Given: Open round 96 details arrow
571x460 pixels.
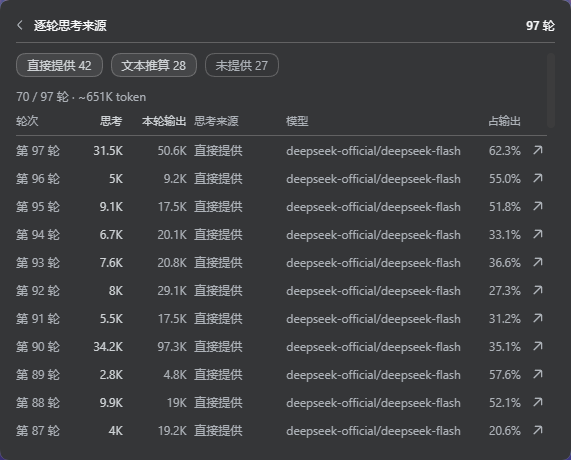Looking at the screenshot, I should 538,178.
